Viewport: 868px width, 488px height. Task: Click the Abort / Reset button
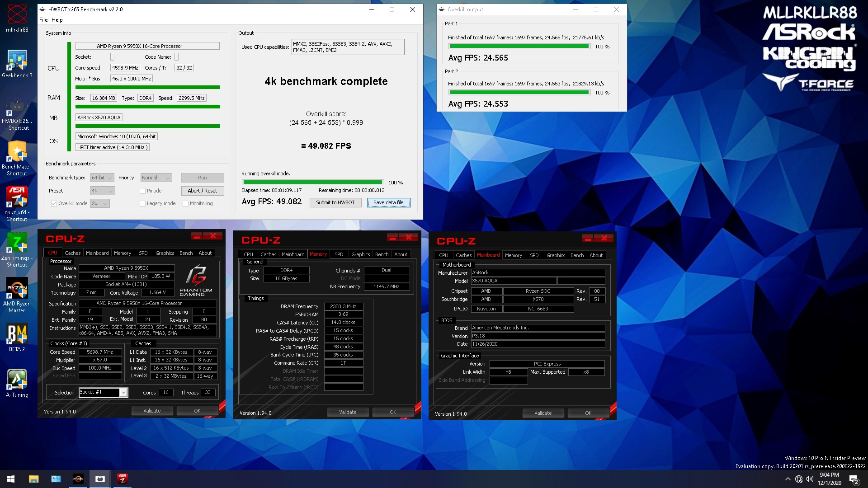(x=203, y=191)
